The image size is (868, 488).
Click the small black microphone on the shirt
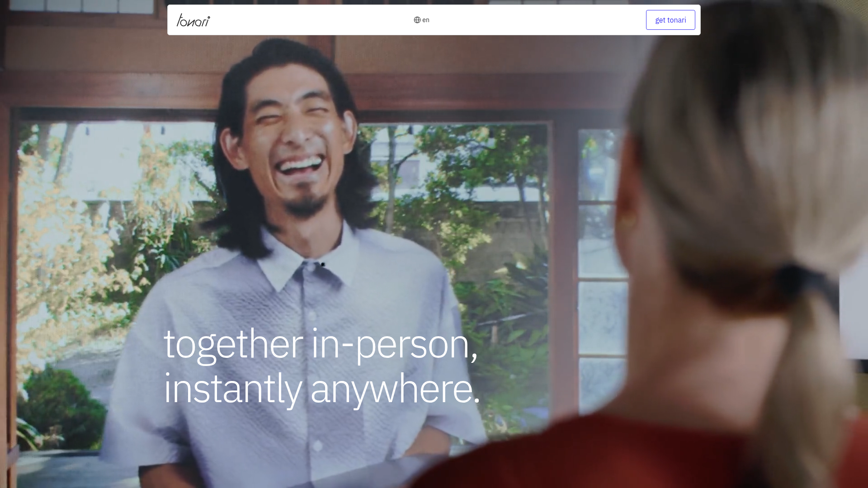(x=322, y=264)
